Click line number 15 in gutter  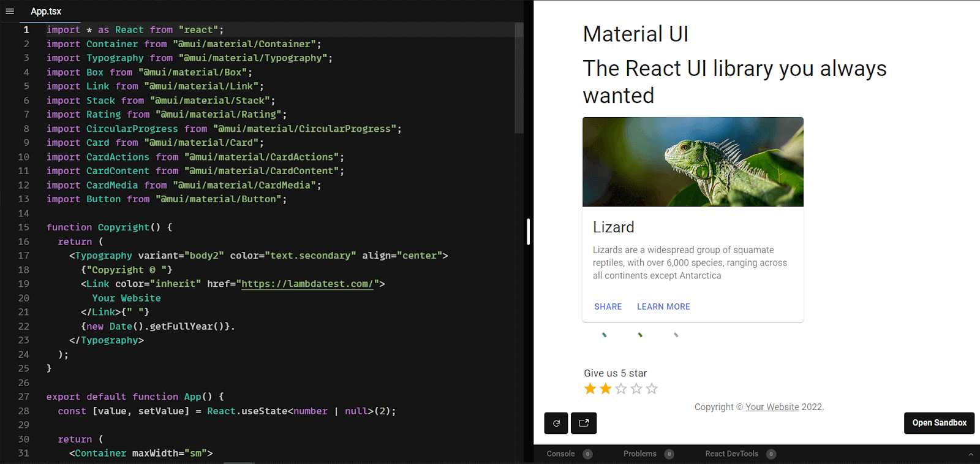23,227
